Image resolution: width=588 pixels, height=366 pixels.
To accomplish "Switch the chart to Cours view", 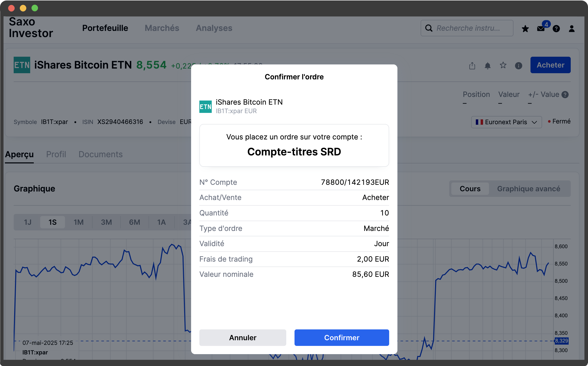I will 470,189.
